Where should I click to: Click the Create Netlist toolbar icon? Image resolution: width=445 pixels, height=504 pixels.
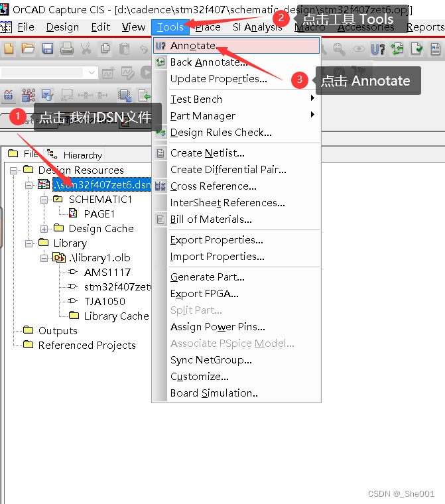(x=436, y=49)
